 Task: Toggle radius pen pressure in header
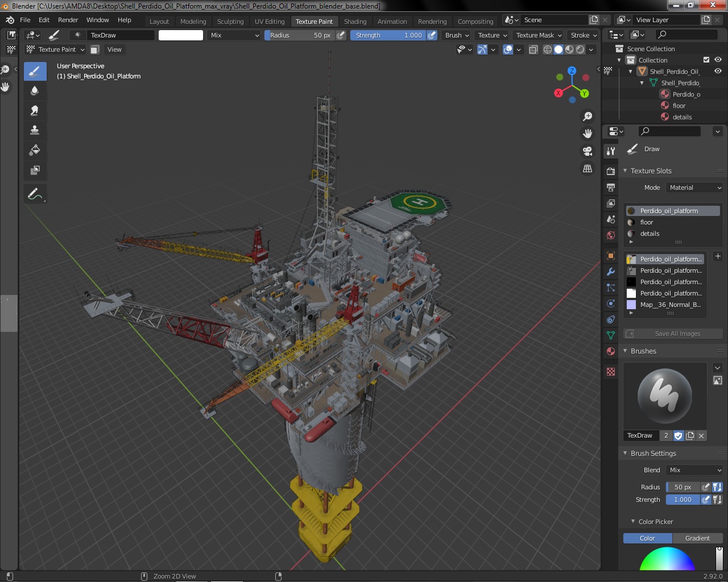click(x=341, y=35)
